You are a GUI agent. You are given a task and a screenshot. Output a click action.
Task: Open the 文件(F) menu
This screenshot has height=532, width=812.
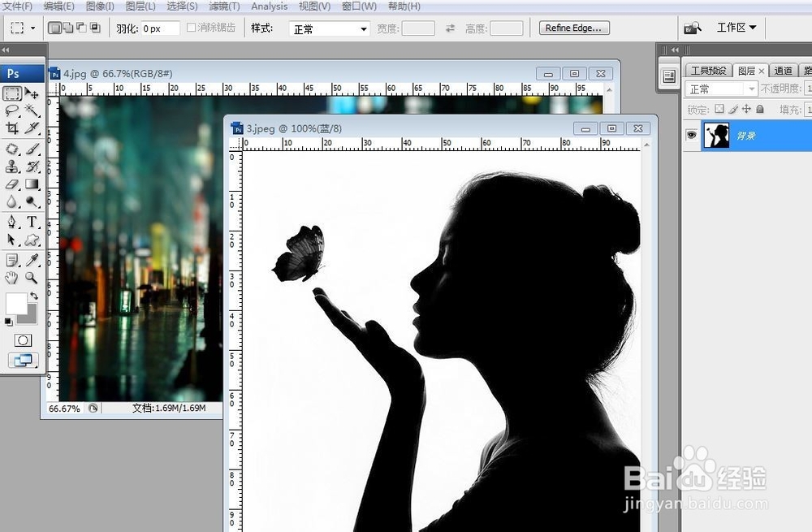[x=17, y=6]
